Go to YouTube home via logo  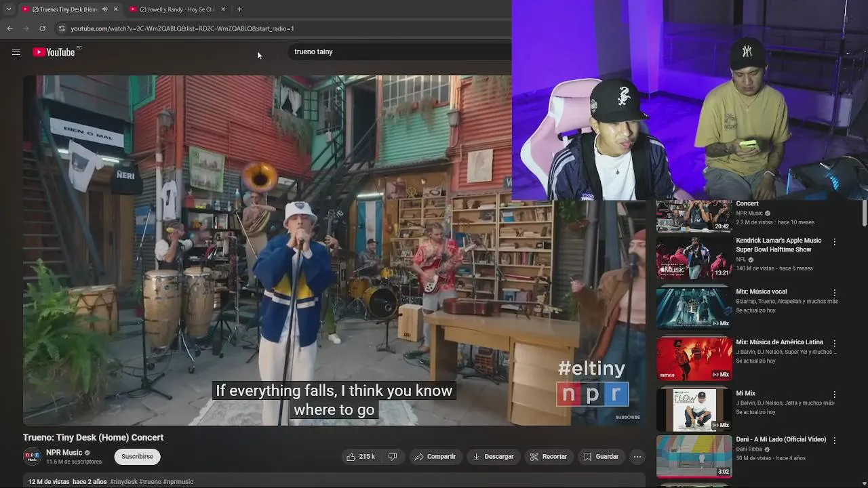[54, 52]
